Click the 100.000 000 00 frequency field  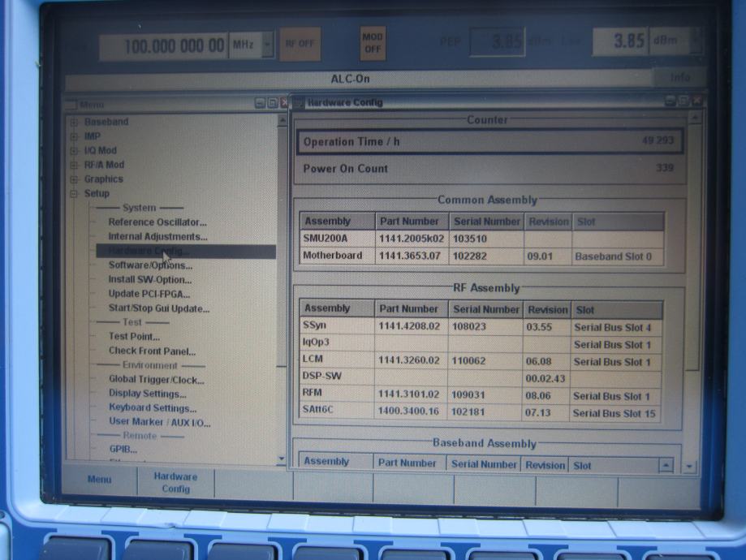(x=164, y=46)
